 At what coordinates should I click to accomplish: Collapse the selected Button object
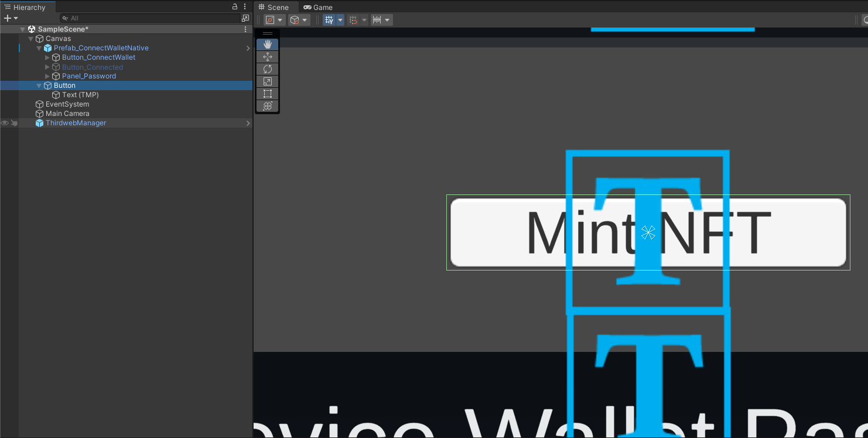click(x=39, y=85)
